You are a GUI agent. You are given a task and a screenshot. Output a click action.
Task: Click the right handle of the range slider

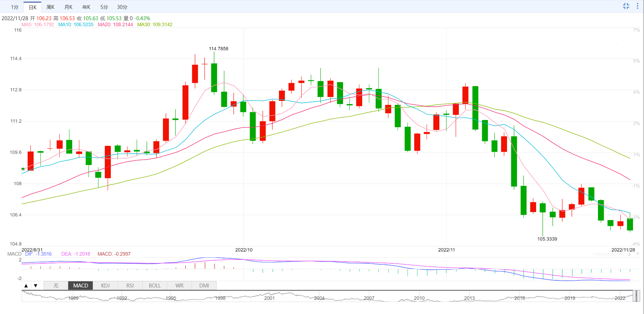638,296
